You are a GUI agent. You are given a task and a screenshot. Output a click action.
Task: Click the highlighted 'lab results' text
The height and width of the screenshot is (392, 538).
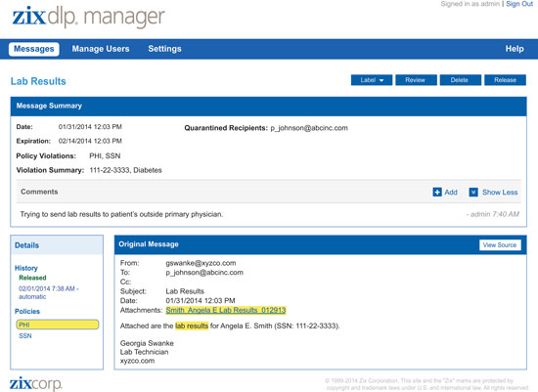192,326
